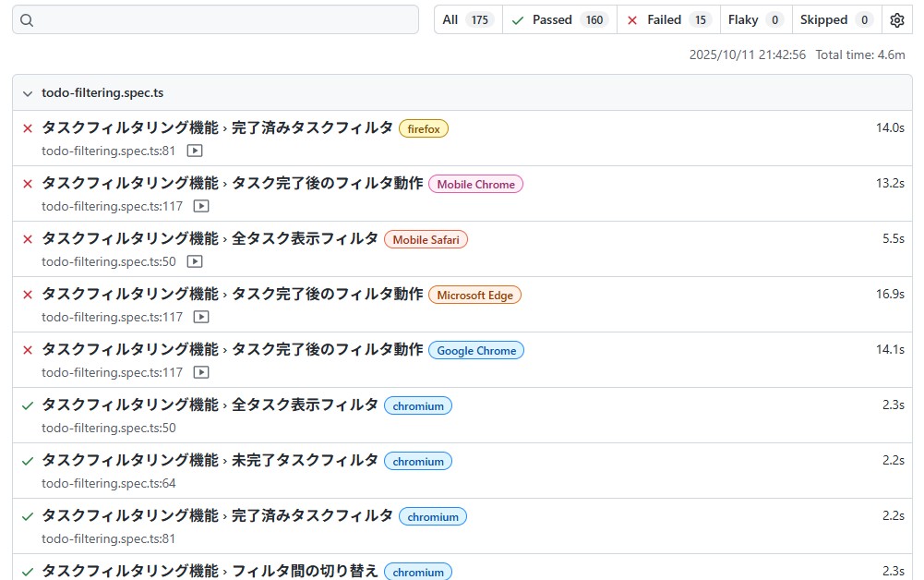Open video icon for Mobile Safari test
This screenshot has width=924, height=580.
195,261
